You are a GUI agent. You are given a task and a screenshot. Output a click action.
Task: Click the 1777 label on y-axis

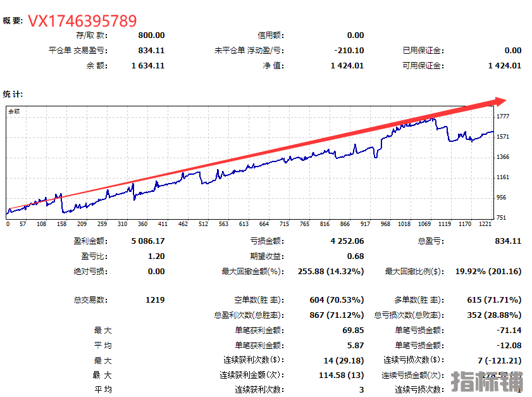coord(504,117)
